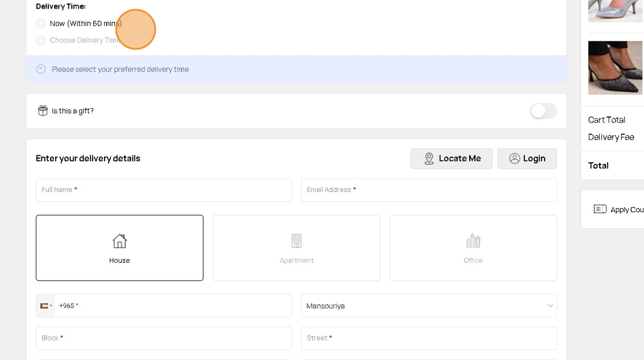Click the 'Please select your preferred delivery time' notice
This screenshot has height=360, width=644.
pos(297,70)
